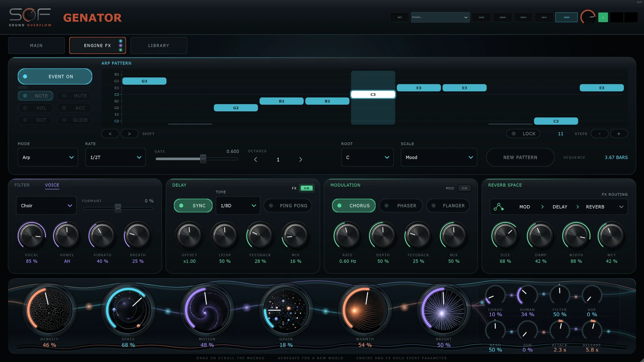Toggle the pattern LOCK
Image resolution: width=644 pixels, height=362 pixels.
[523, 134]
